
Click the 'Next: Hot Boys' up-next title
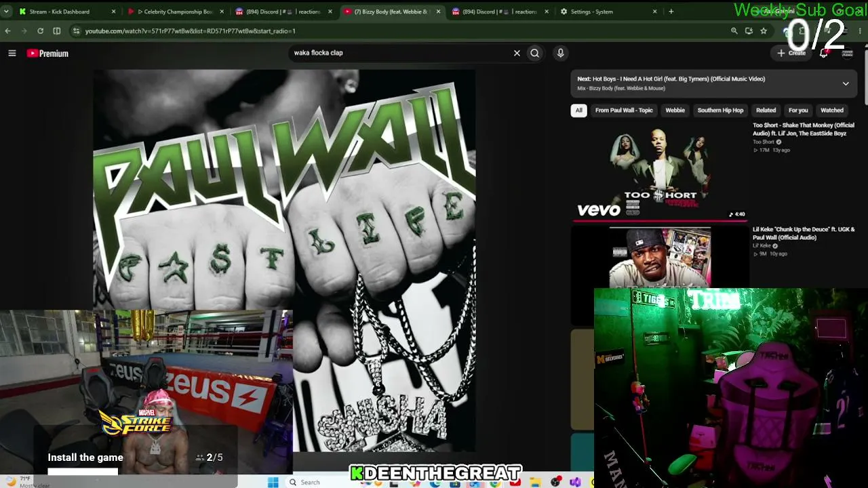[671, 79]
